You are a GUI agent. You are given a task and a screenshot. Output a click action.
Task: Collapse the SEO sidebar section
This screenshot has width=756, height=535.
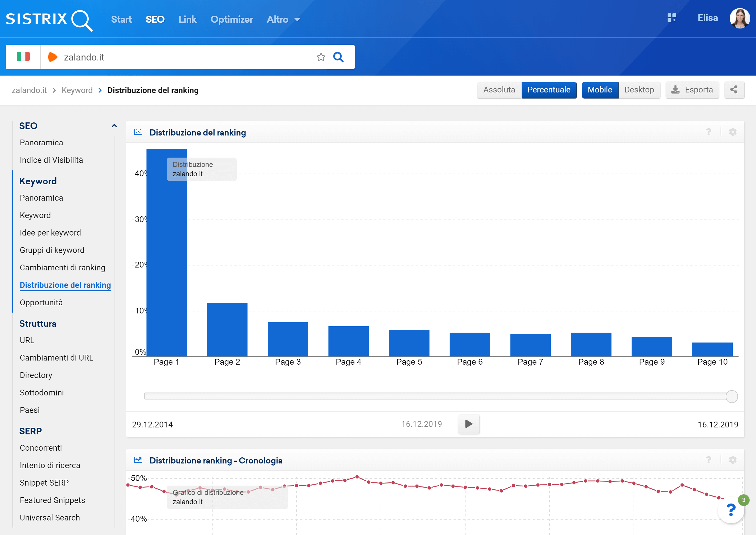click(114, 126)
